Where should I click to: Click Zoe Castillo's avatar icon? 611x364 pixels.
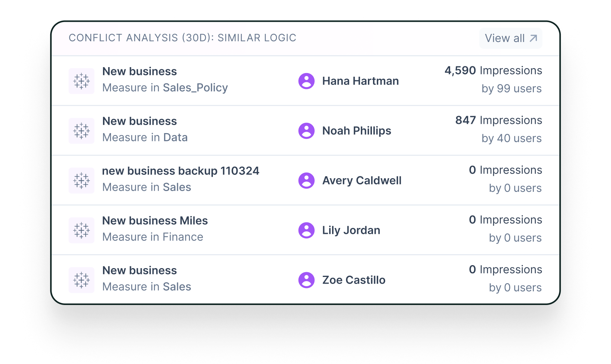[306, 280]
